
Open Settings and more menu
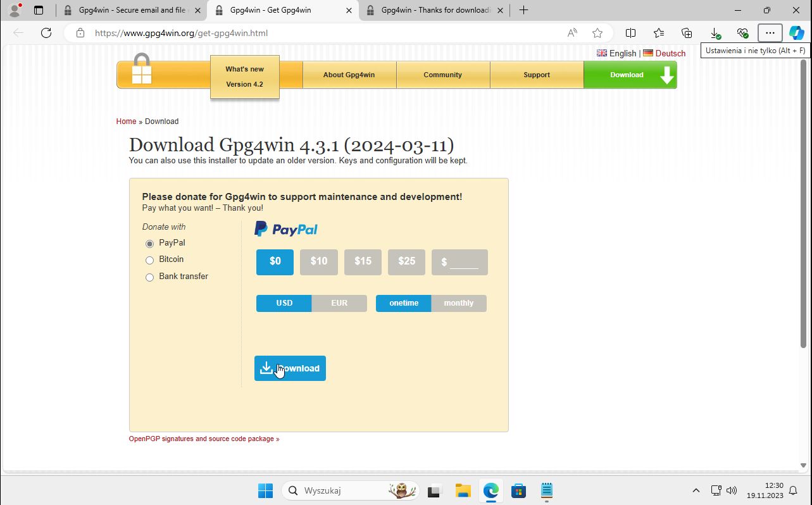click(770, 33)
